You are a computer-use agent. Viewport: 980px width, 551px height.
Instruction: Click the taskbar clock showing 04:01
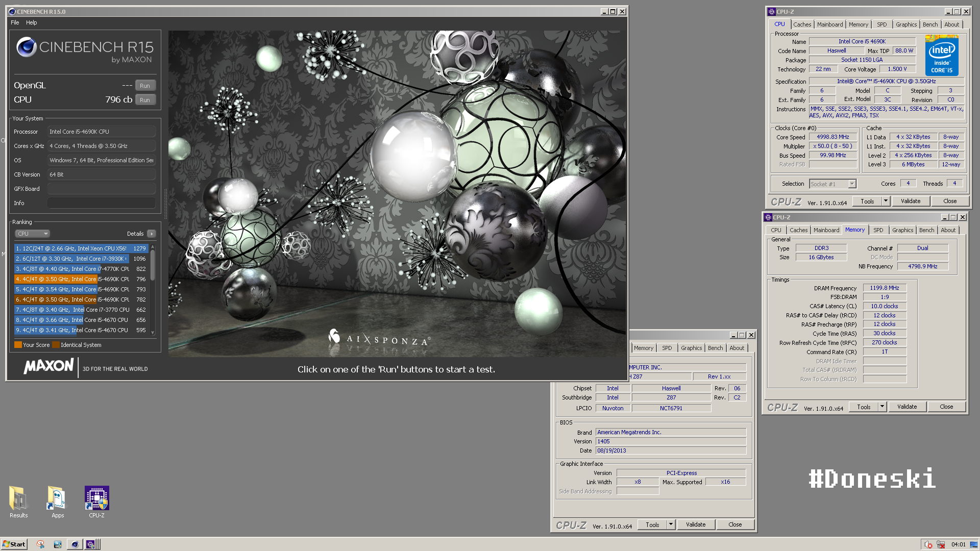click(959, 544)
